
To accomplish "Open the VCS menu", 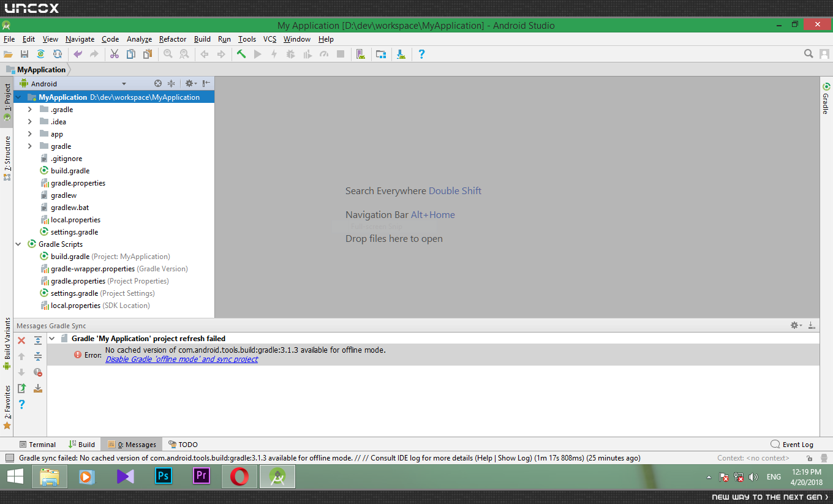I will click(270, 39).
